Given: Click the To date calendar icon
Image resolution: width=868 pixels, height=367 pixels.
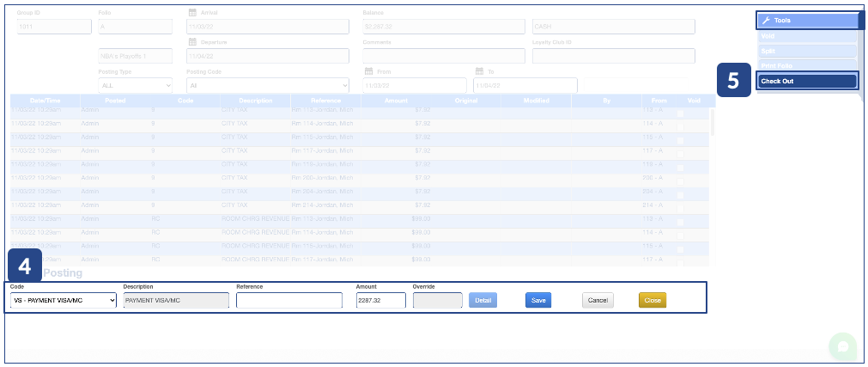Looking at the screenshot, I should pos(480,72).
